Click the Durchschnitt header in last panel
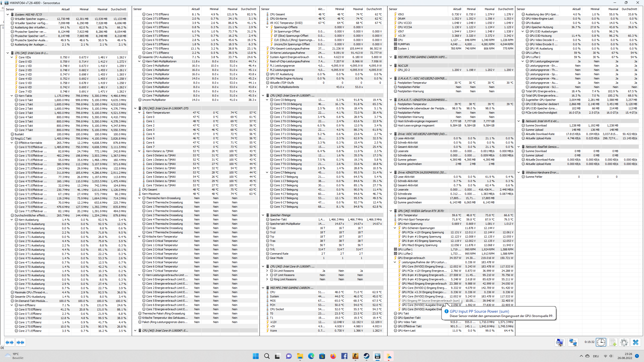Image resolution: width=644 pixels, height=362 pixels. coord(629,9)
